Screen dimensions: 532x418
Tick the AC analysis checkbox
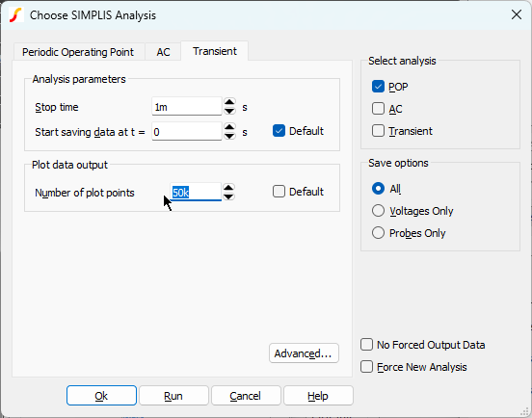coord(378,109)
